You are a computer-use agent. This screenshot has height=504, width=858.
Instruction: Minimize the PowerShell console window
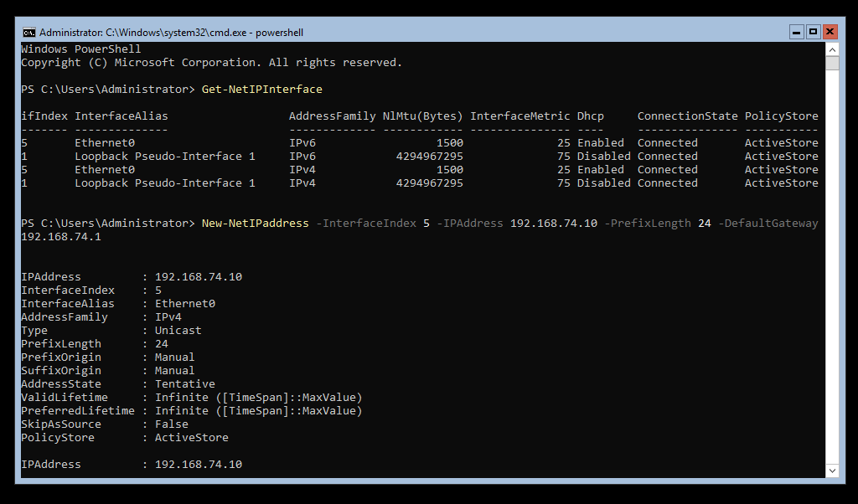click(x=796, y=32)
